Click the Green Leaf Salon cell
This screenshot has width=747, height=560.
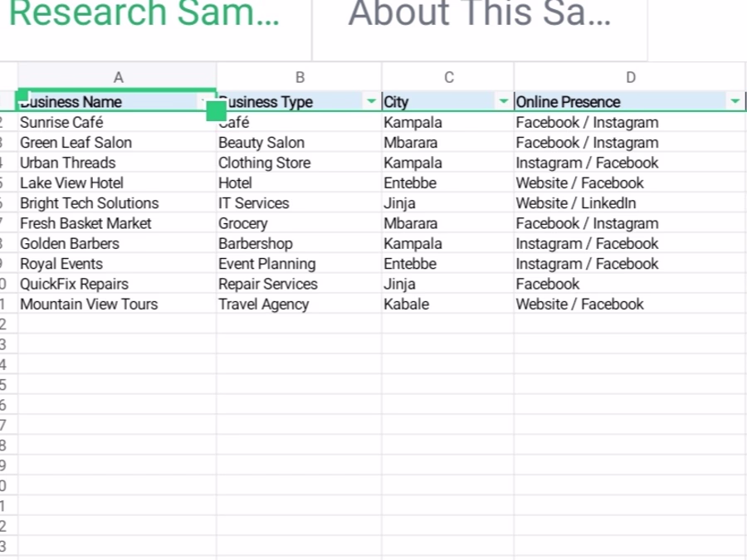tap(117, 143)
